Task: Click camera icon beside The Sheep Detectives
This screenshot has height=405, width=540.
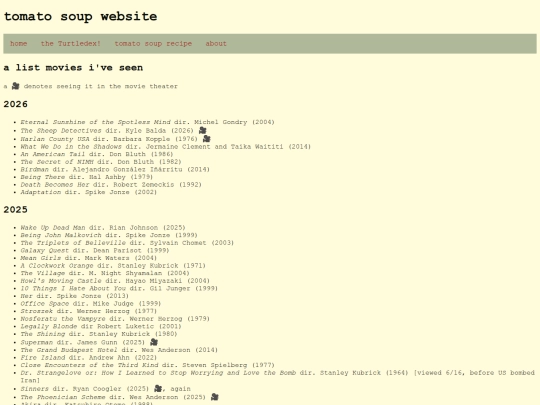Action: (202, 131)
